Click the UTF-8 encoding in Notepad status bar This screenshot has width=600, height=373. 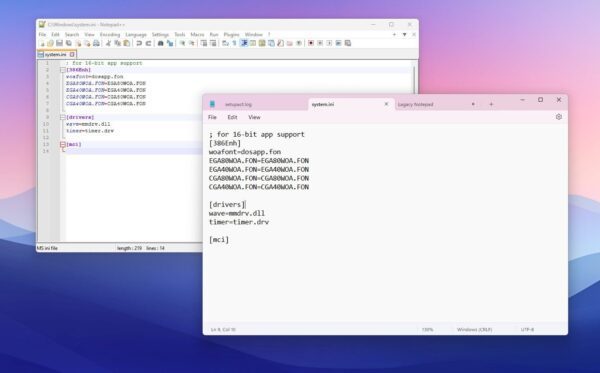point(527,329)
